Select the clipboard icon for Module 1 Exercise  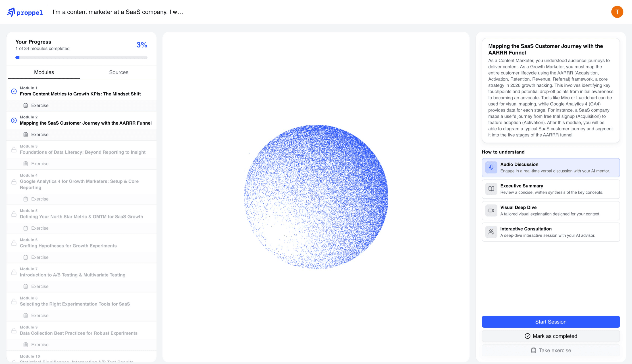[x=26, y=105]
